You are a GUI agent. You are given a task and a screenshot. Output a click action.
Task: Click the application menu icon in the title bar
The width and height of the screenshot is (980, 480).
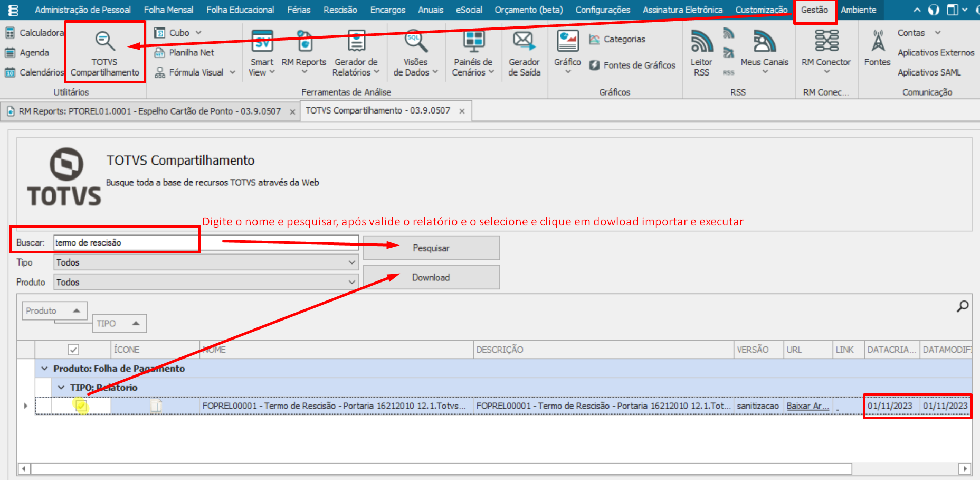coord(13,10)
